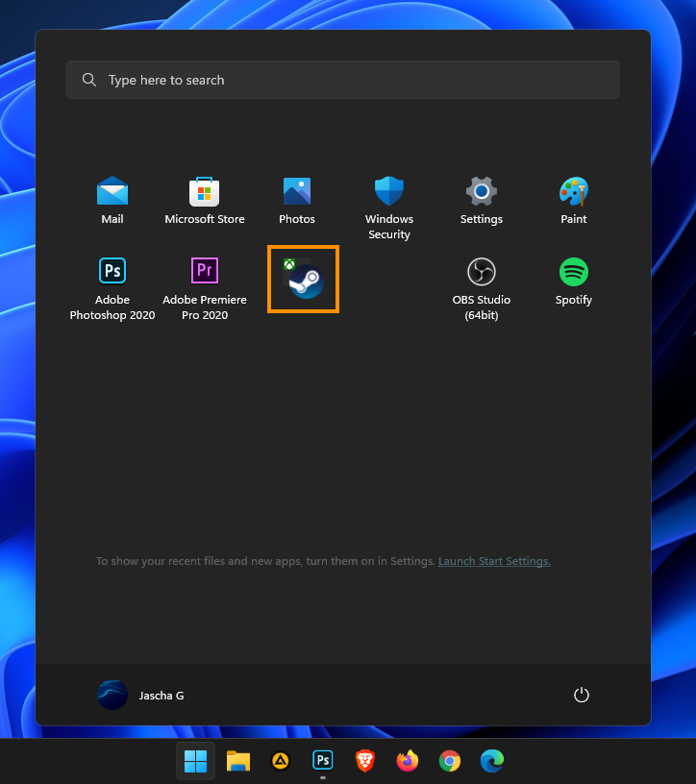Launch Paint
Image resolution: width=696 pixels, height=784 pixels.
573,201
